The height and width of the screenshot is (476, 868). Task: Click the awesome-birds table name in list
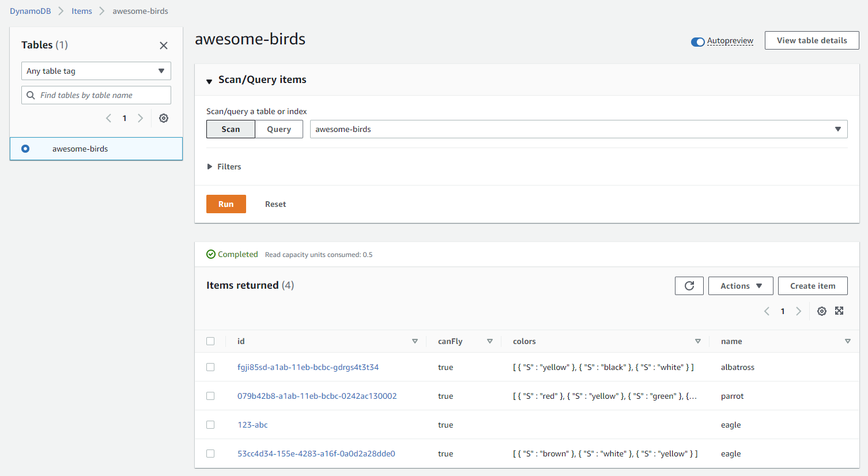tap(80, 149)
